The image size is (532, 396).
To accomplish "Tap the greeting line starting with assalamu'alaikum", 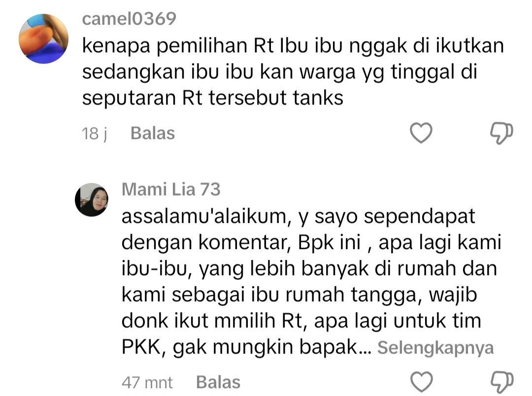I will [298, 216].
